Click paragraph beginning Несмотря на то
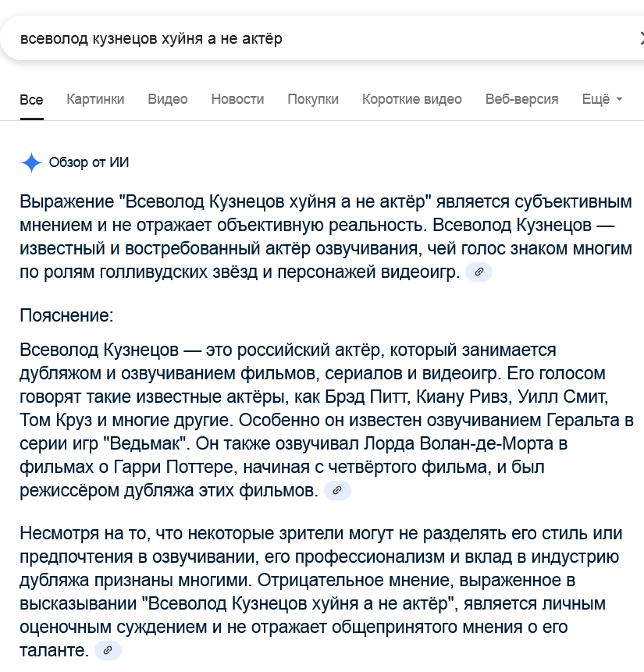This screenshot has height=672, width=644. pyautogui.click(x=321, y=592)
